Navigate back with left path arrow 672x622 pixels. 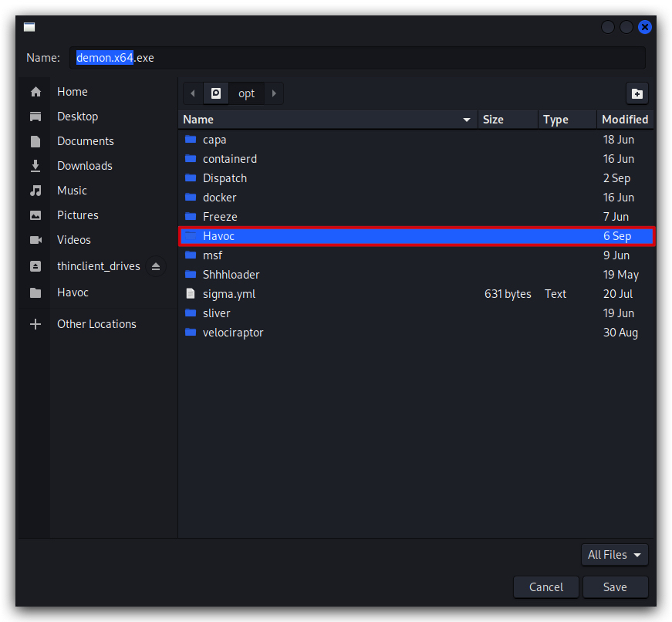tap(193, 93)
